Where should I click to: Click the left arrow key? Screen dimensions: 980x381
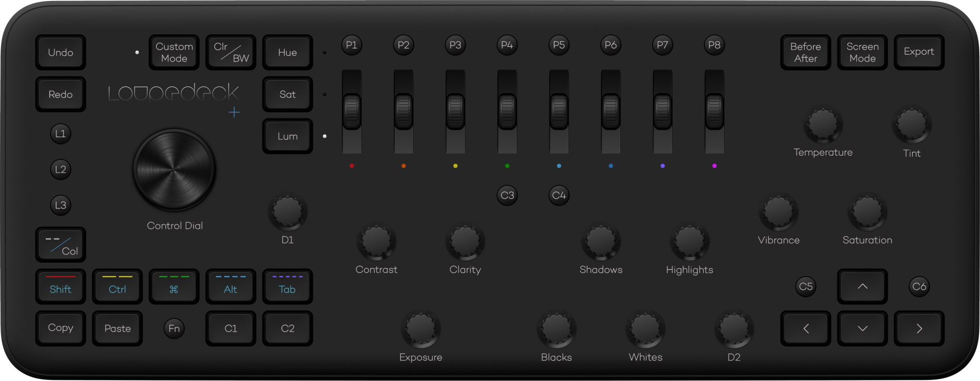[806, 329]
